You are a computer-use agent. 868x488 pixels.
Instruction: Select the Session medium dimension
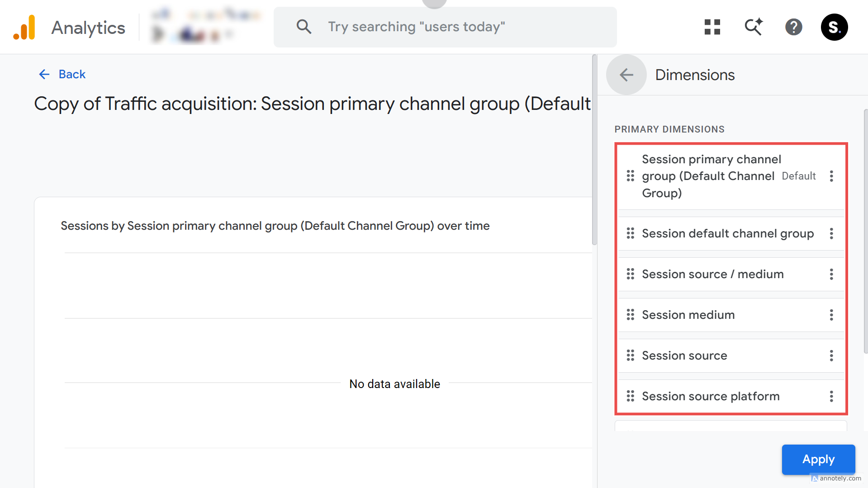pyautogui.click(x=688, y=315)
